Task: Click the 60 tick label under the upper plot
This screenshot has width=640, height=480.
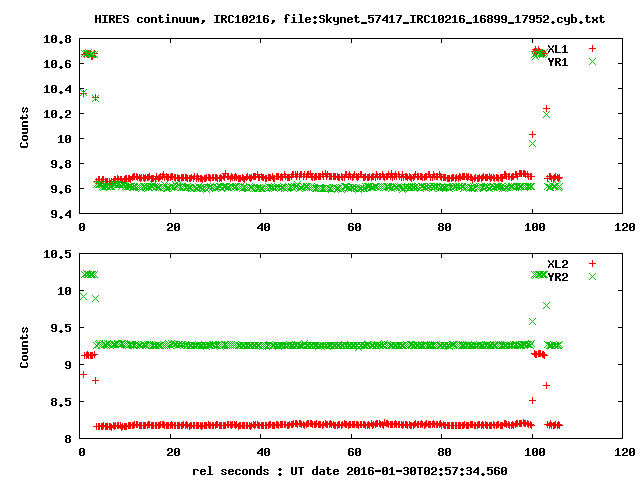Action: (354, 227)
